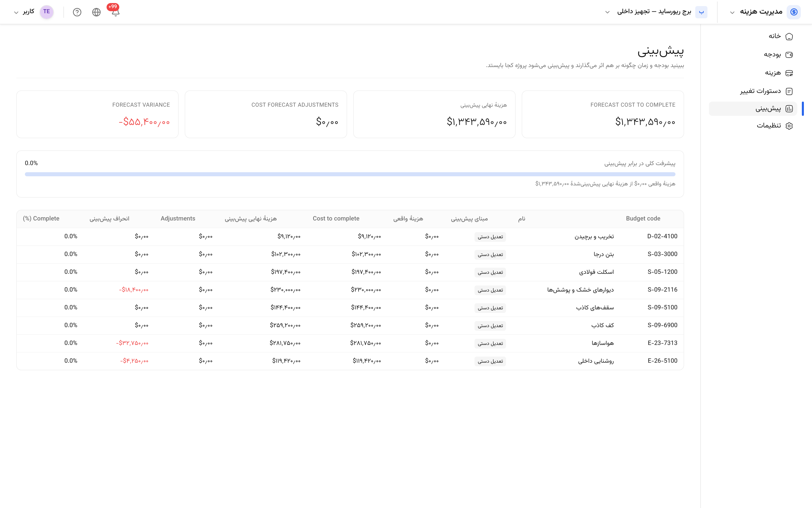Click the red variance value in E-23-7313 row
Viewport: 812px width, 508px height.
pos(132,343)
